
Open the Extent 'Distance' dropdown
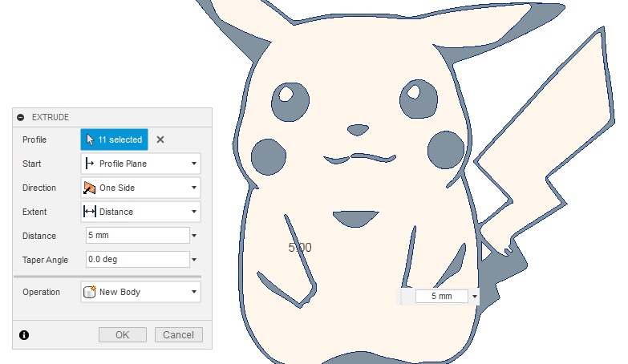click(140, 212)
